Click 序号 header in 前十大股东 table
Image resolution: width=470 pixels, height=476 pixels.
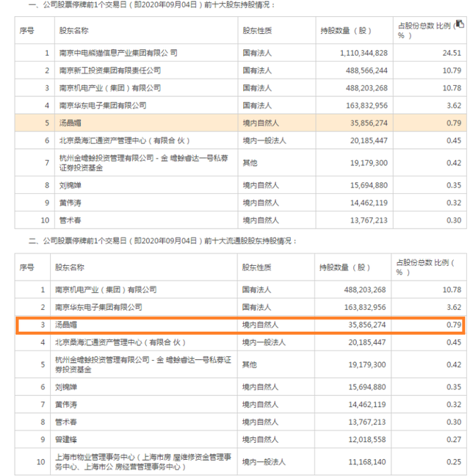pos(26,31)
